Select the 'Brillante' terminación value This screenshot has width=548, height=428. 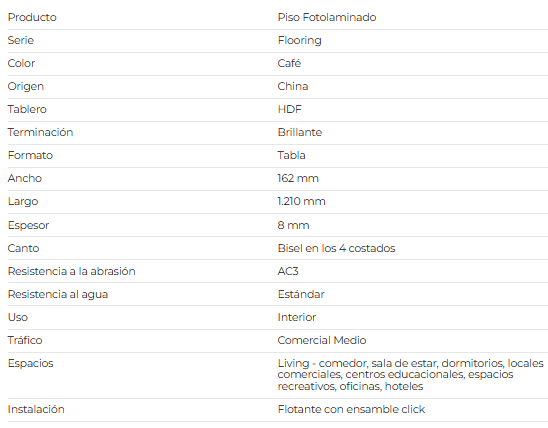coord(300,132)
